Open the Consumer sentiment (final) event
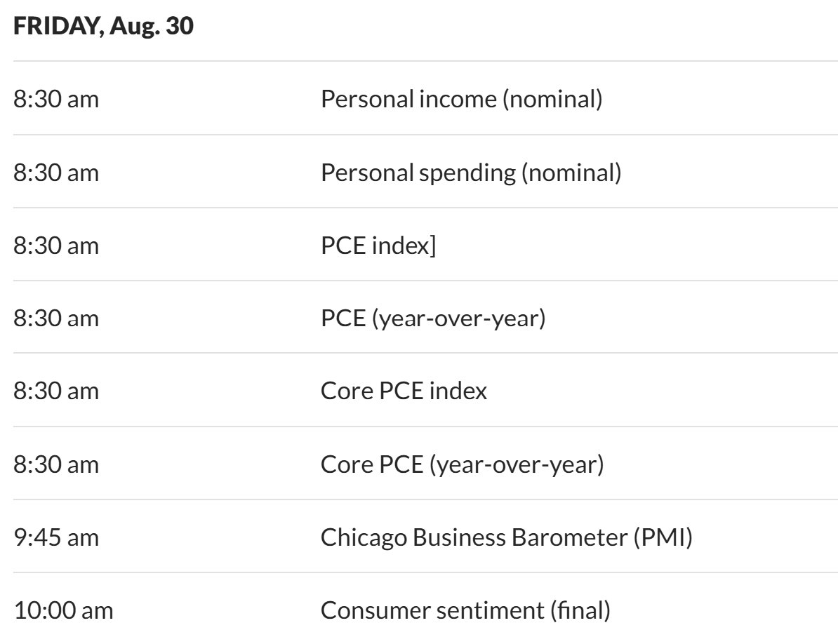The width and height of the screenshot is (838, 644). pyautogui.click(x=465, y=610)
